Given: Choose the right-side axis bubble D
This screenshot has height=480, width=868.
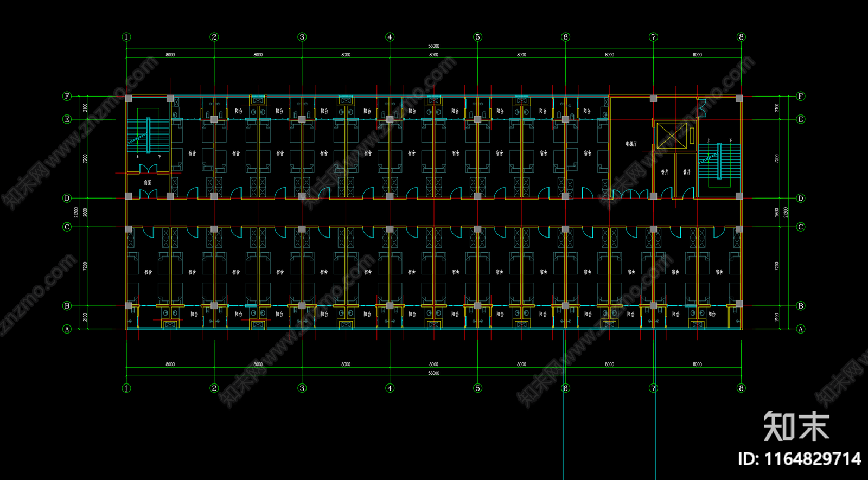Looking at the screenshot, I should pyautogui.click(x=801, y=199).
